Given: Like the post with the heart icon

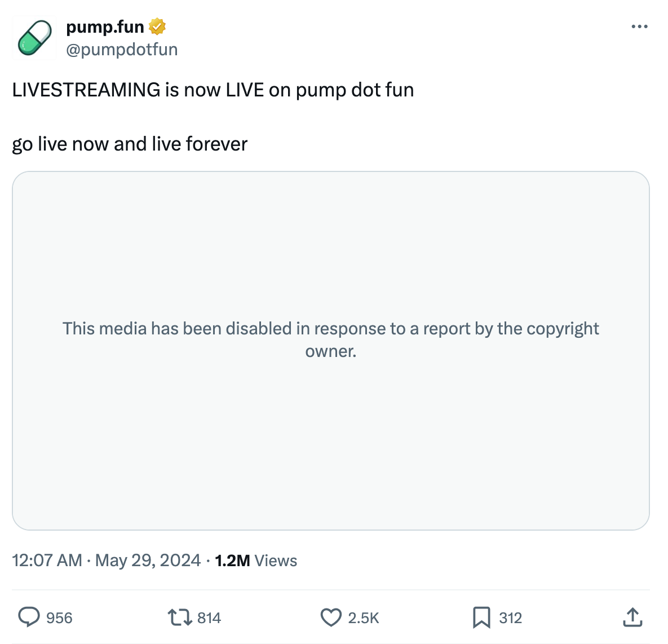Looking at the screenshot, I should (331, 617).
